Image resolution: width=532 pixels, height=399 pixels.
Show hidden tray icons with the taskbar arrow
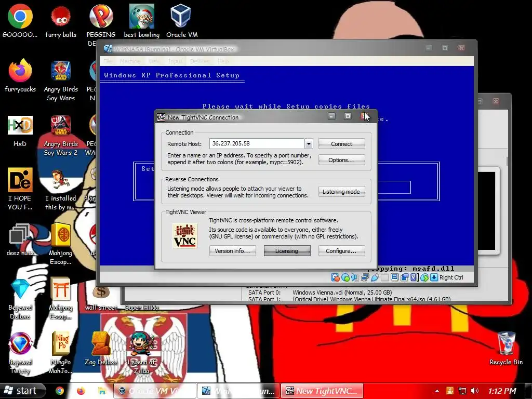437,391
